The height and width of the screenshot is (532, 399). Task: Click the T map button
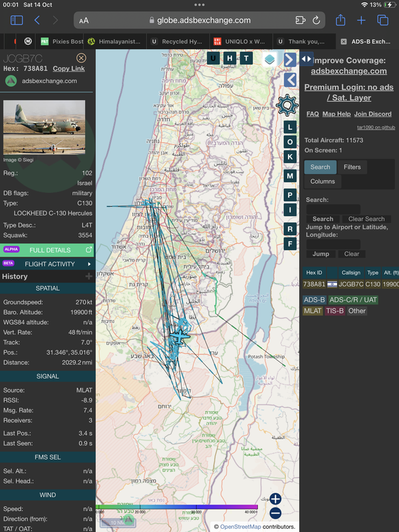pyautogui.click(x=246, y=59)
